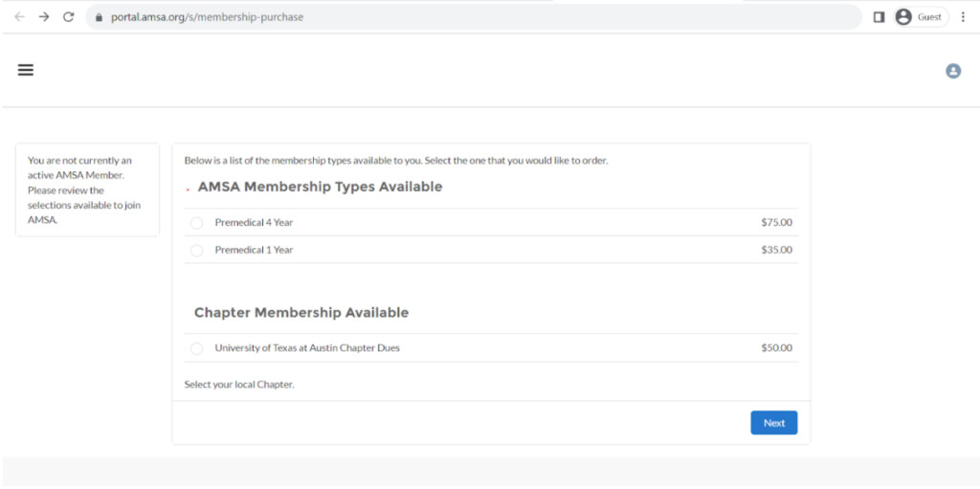Click the padlock site security icon
This screenshot has height=489, width=980.
[x=99, y=17]
